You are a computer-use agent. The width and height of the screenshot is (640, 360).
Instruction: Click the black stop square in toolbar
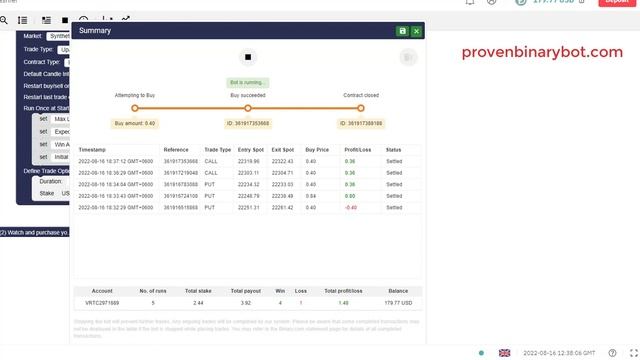tap(64, 20)
